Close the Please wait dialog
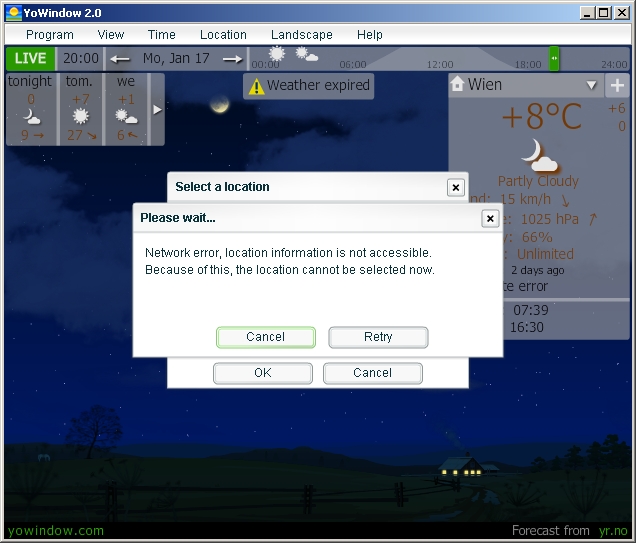 coord(490,219)
